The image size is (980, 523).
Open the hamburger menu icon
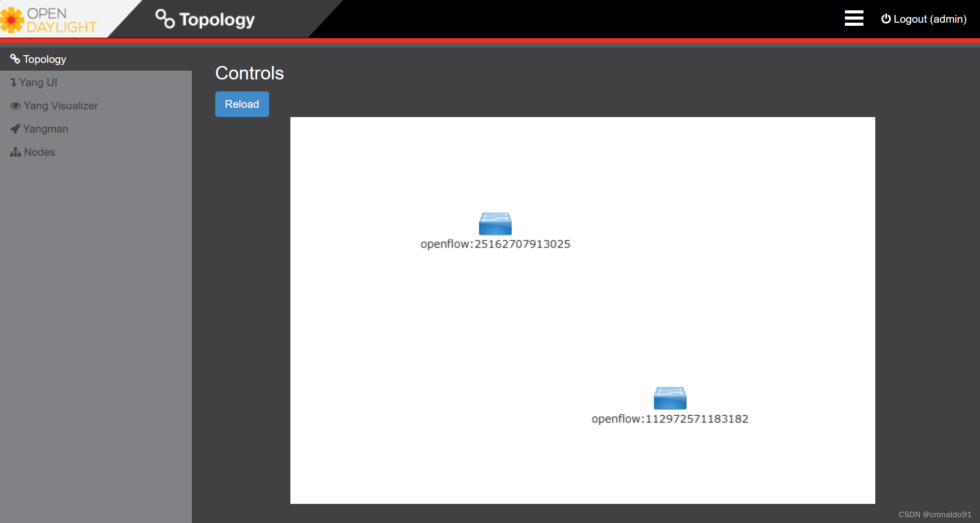point(854,18)
